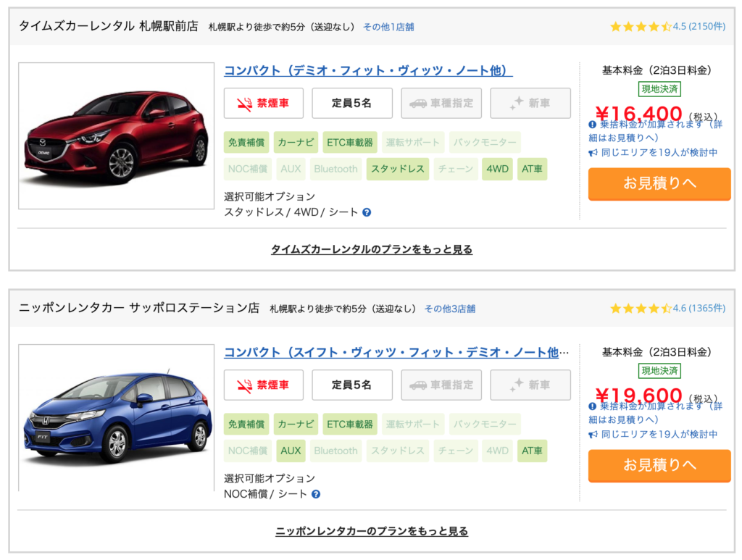Viewport: 742px width, 560px height.
Task: Expand ニッポンレンタカーのプランをもっと見る
Action: click(x=372, y=531)
